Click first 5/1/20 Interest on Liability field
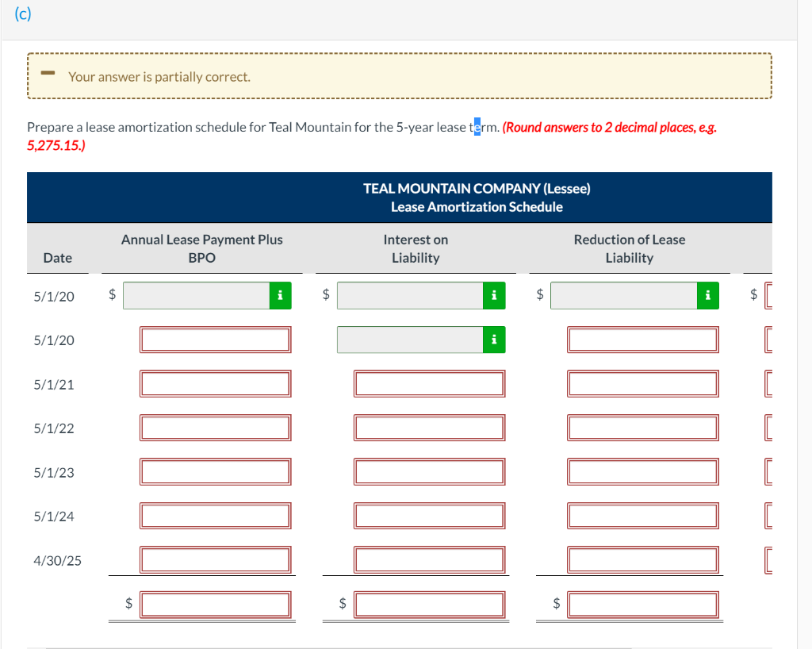The width and height of the screenshot is (812, 649). tap(410, 296)
